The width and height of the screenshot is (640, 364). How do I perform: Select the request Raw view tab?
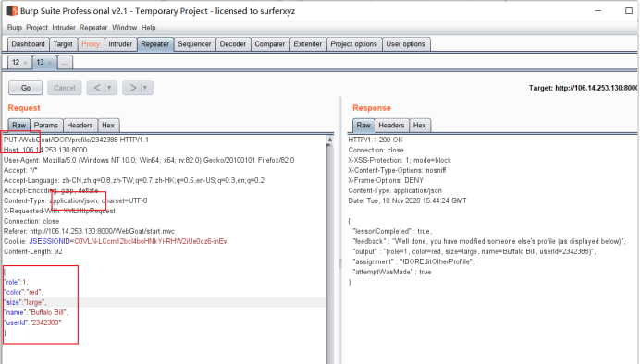[x=19, y=125]
